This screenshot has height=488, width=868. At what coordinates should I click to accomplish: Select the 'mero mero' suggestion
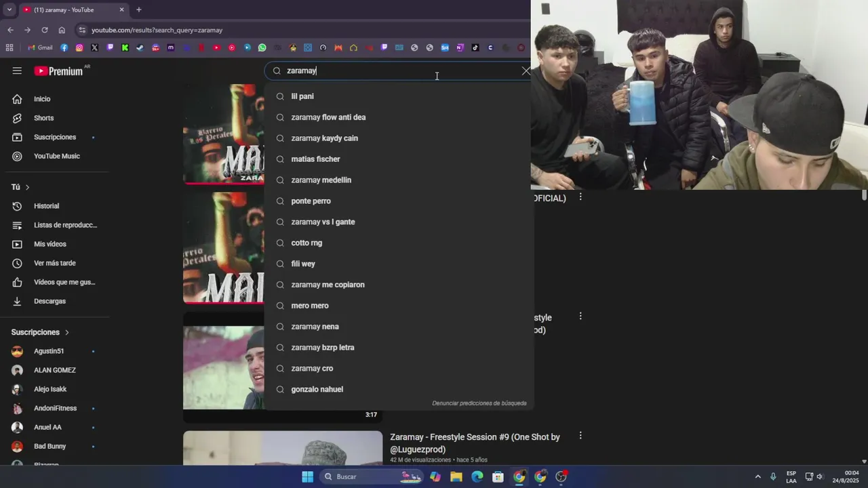(x=399, y=306)
